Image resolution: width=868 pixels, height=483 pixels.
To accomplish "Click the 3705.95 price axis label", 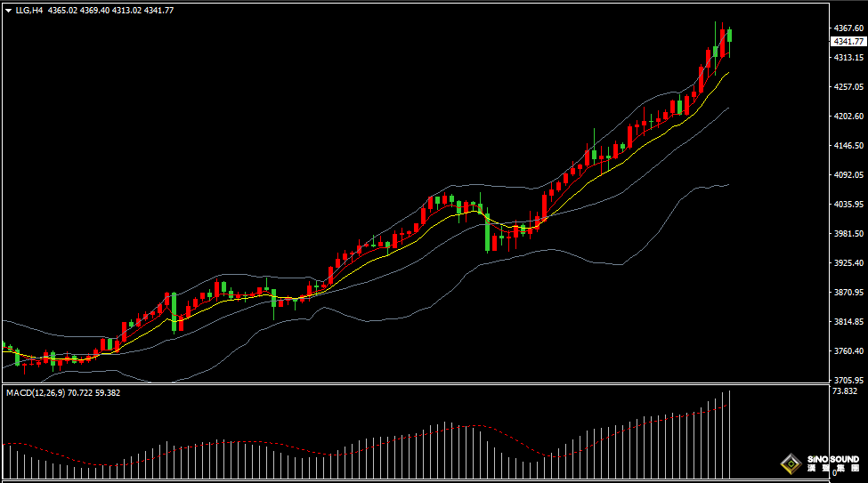I will click(x=847, y=380).
